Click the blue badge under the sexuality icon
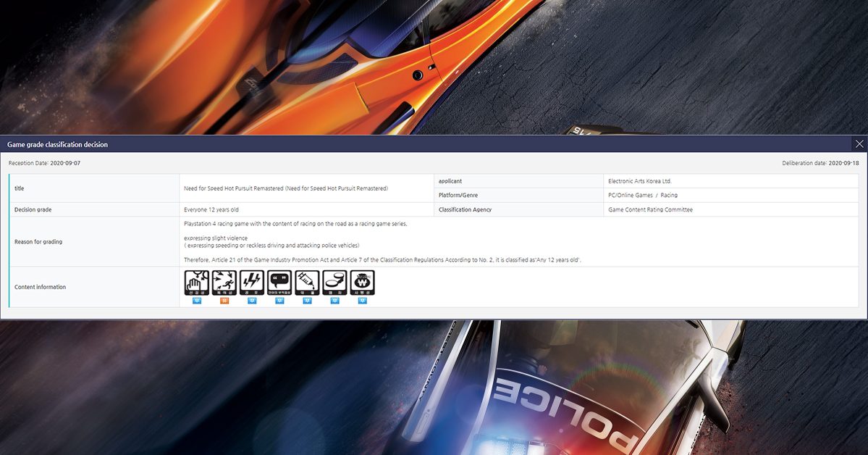This screenshot has height=455, width=868. (x=197, y=301)
